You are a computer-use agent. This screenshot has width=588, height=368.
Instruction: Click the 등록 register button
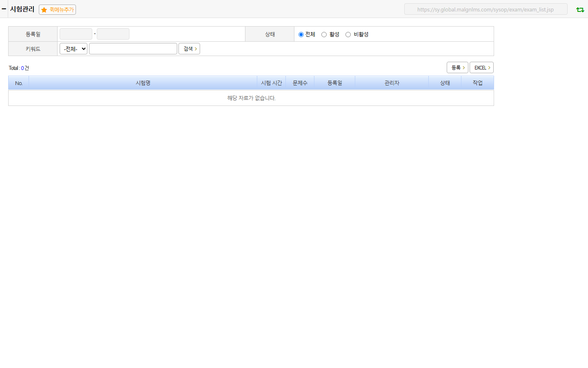(x=457, y=67)
